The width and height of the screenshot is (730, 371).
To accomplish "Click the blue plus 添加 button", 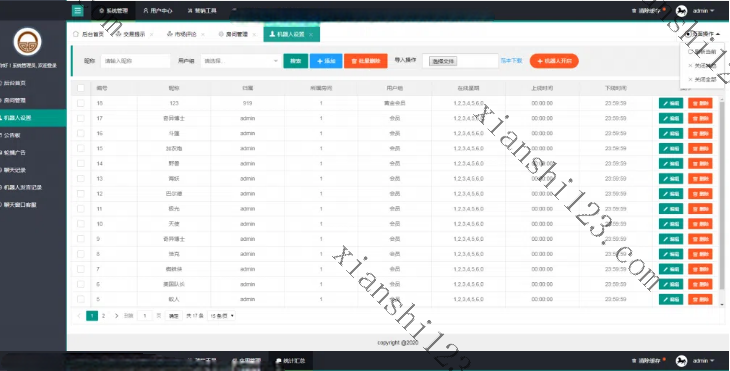I will [x=326, y=61].
